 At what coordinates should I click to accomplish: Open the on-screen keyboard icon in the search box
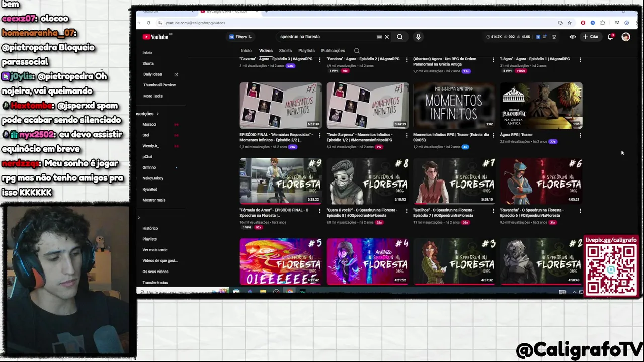coord(379,37)
